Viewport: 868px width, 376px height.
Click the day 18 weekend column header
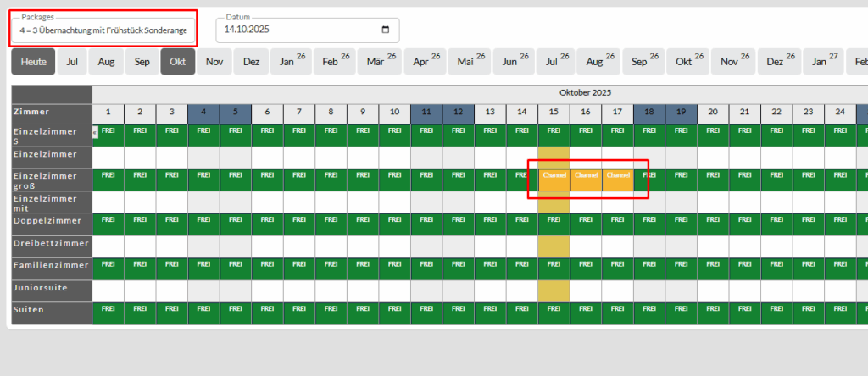tap(649, 112)
